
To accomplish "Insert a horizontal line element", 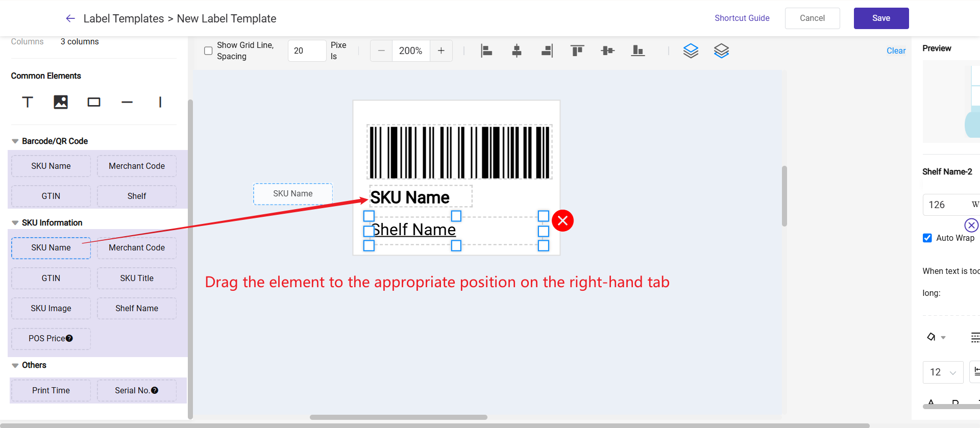I will click(127, 102).
